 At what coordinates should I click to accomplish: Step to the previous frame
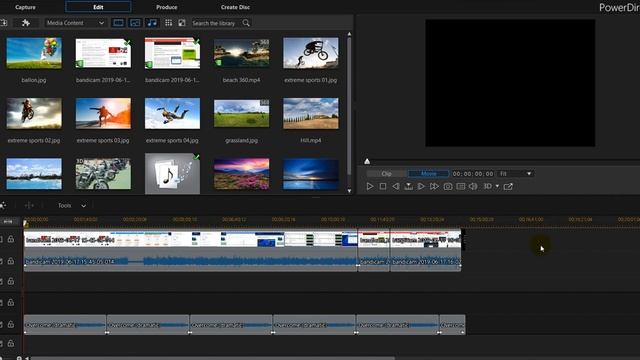[396, 186]
